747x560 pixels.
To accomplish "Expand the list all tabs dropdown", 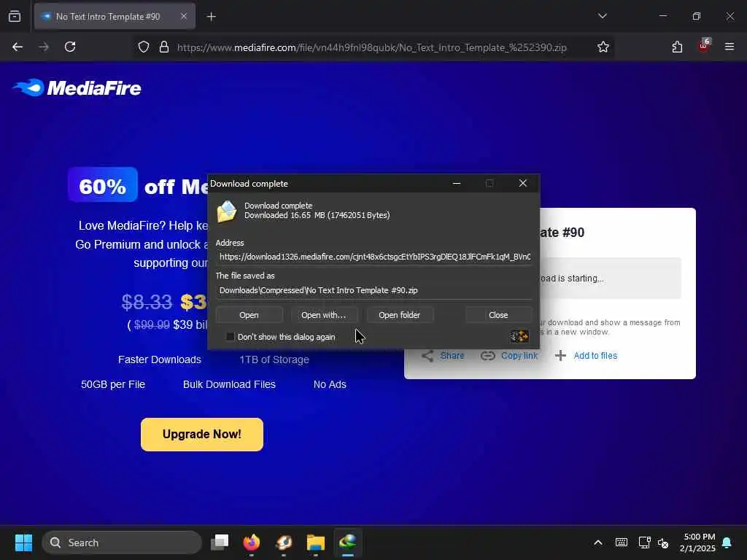I will (602, 16).
